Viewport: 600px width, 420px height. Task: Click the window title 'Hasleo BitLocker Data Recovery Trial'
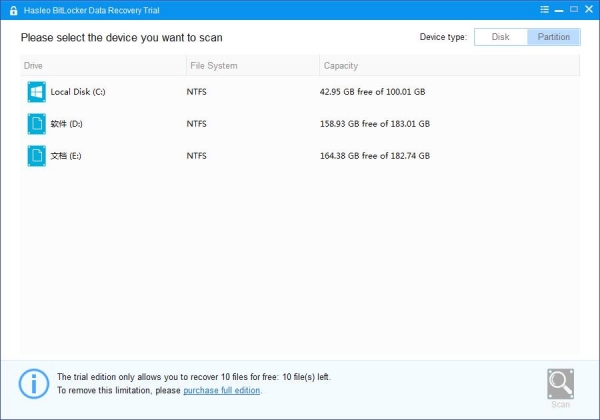tap(91, 10)
